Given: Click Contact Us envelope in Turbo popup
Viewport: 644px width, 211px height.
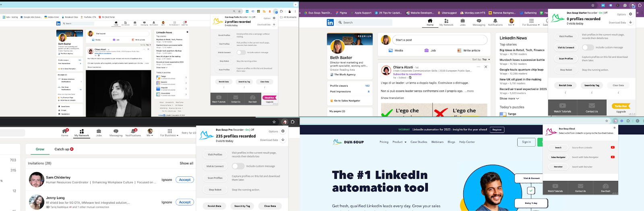Looking at the screenshot, I should click(x=235, y=97).
